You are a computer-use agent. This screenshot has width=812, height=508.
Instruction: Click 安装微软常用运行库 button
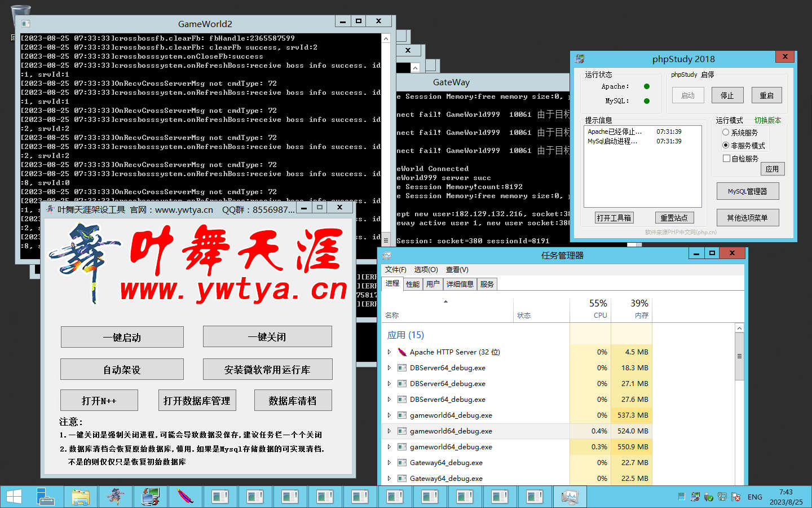point(267,369)
